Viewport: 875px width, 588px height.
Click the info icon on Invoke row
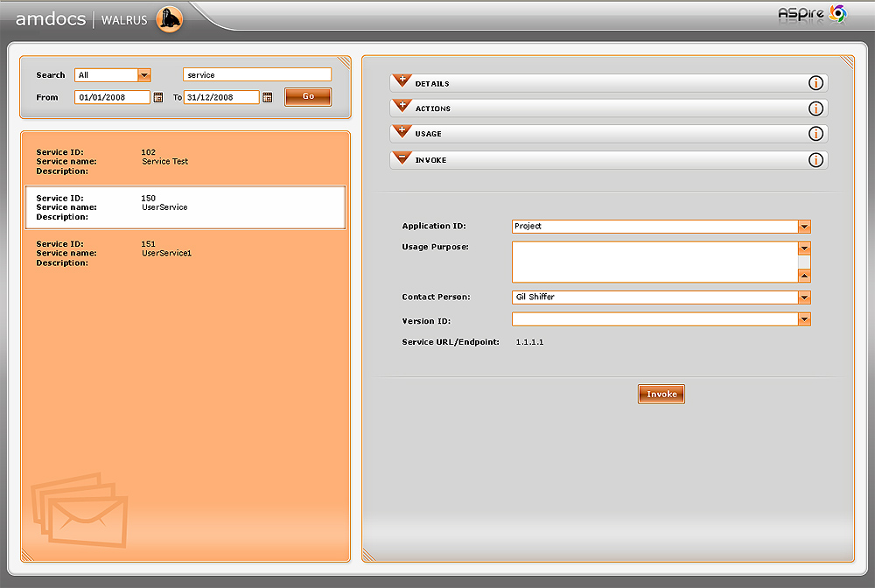(x=815, y=160)
